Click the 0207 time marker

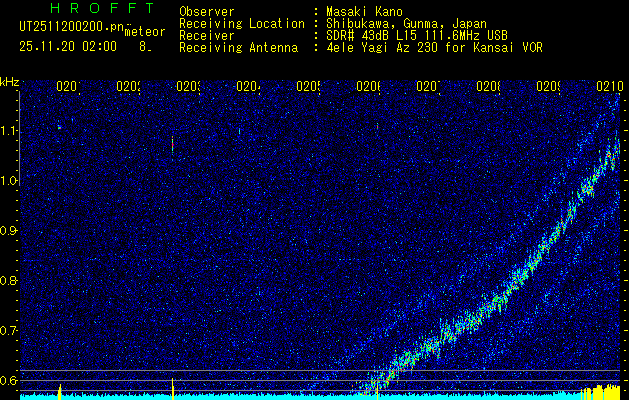point(428,86)
